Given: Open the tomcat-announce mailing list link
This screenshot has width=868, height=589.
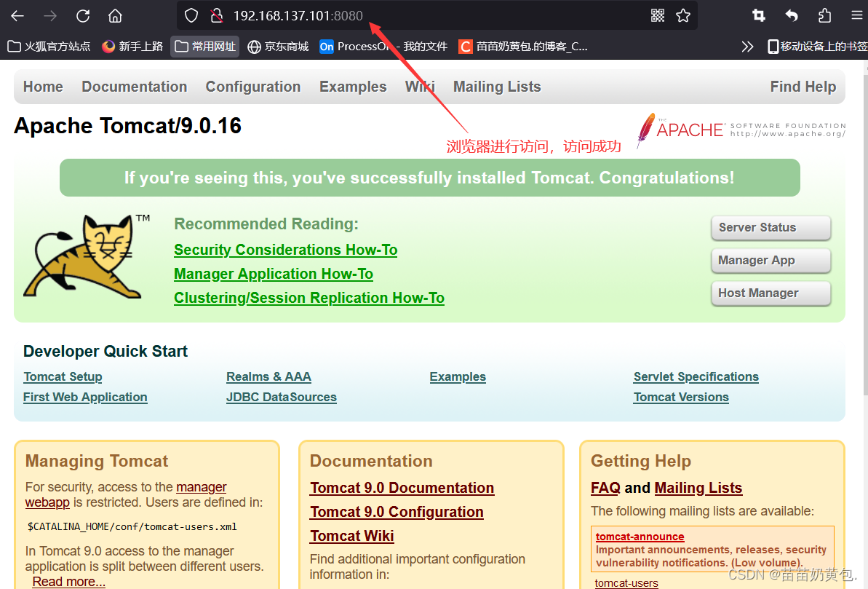Looking at the screenshot, I should 640,537.
